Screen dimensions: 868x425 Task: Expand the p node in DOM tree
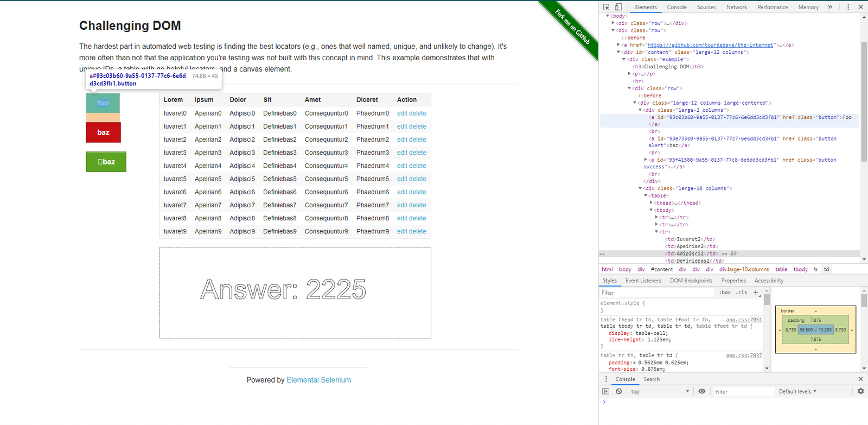(x=629, y=74)
